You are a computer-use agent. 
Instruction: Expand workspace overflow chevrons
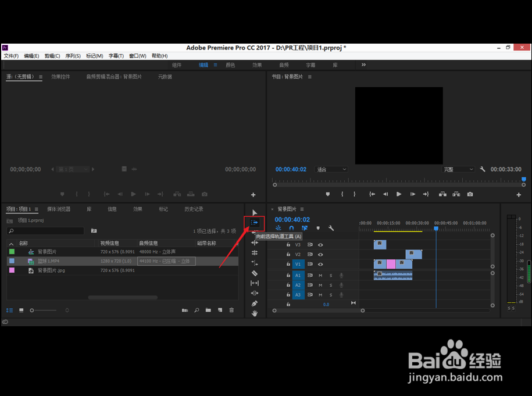(x=364, y=65)
